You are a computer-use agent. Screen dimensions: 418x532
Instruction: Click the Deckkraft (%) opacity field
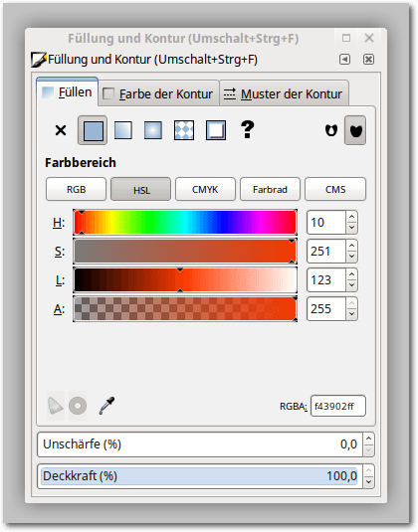(200, 476)
